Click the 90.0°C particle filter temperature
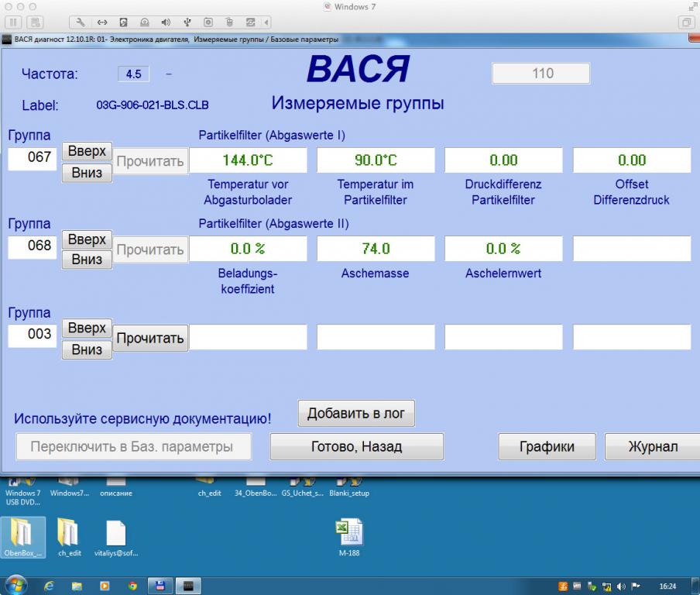This screenshot has height=595, width=700. (376, 160)
